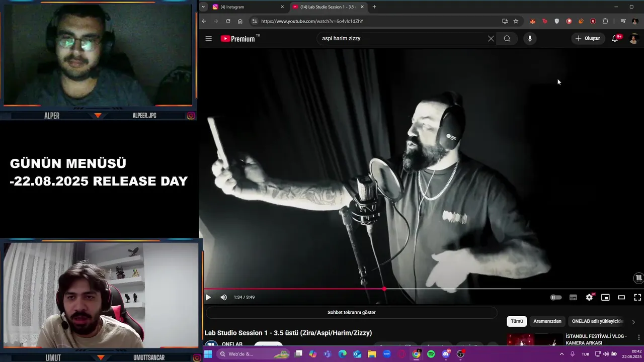Select the Tümü filter chip

[517, 321]
